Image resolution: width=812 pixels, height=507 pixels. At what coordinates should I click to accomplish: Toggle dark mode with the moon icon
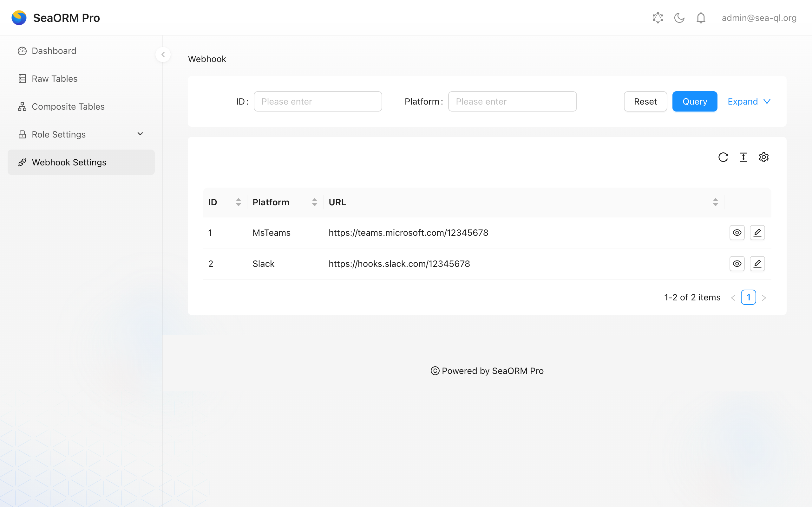[x=679, y=18]
